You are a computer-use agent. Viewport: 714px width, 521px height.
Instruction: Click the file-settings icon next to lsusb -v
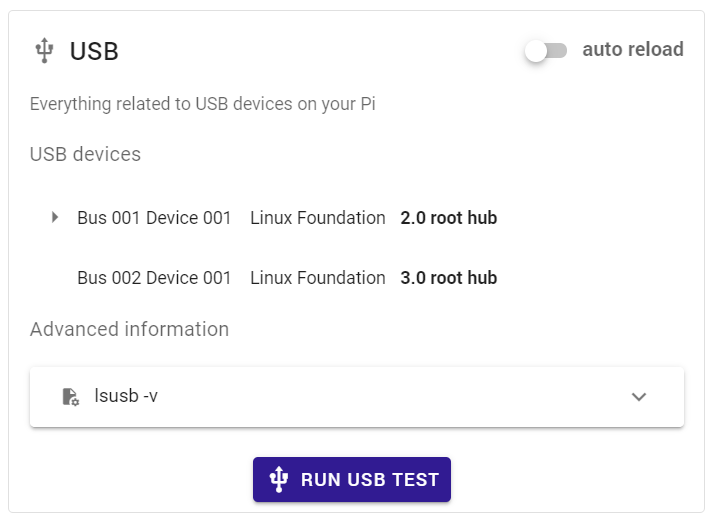[71, 396]
